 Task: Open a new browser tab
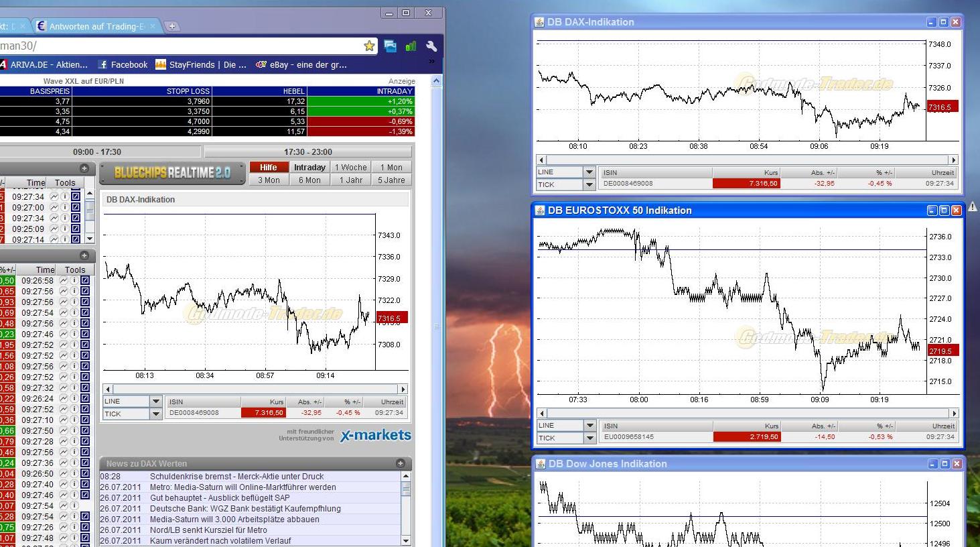pyautogui.click(x=172, y=26)
